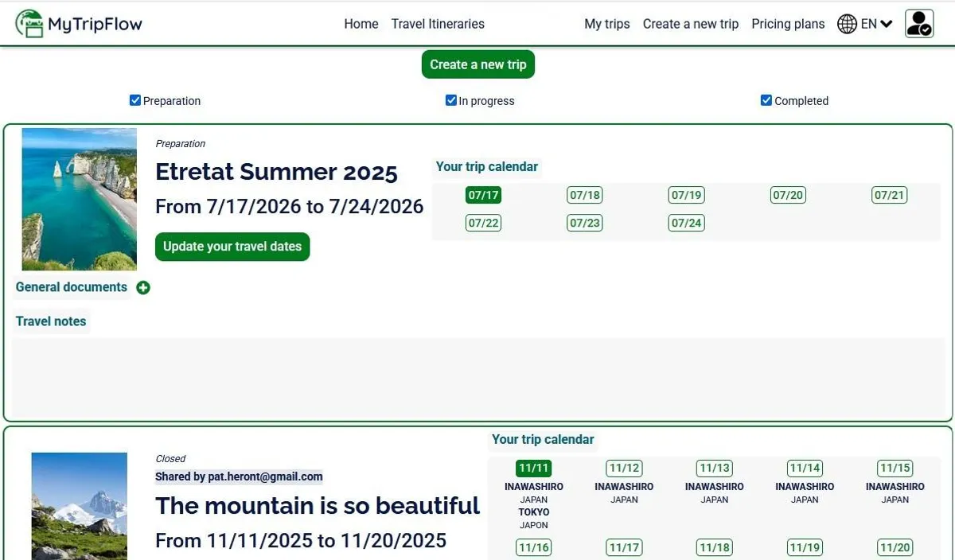Click the Create a new trip button

[x=477, y=64]
